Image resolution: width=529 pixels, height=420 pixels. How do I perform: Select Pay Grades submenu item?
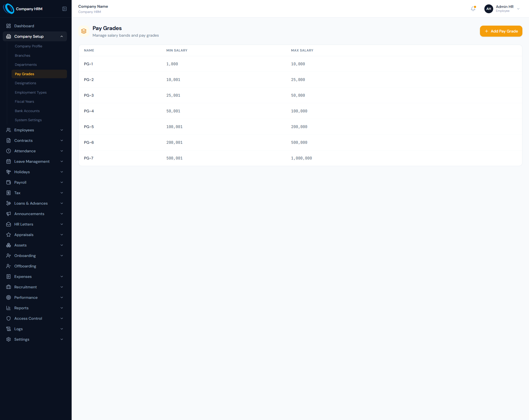click(39, 74)
